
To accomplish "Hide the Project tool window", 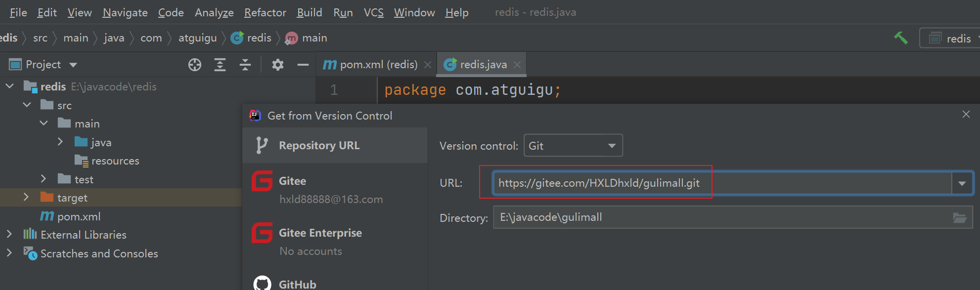I will click(303, 65).
